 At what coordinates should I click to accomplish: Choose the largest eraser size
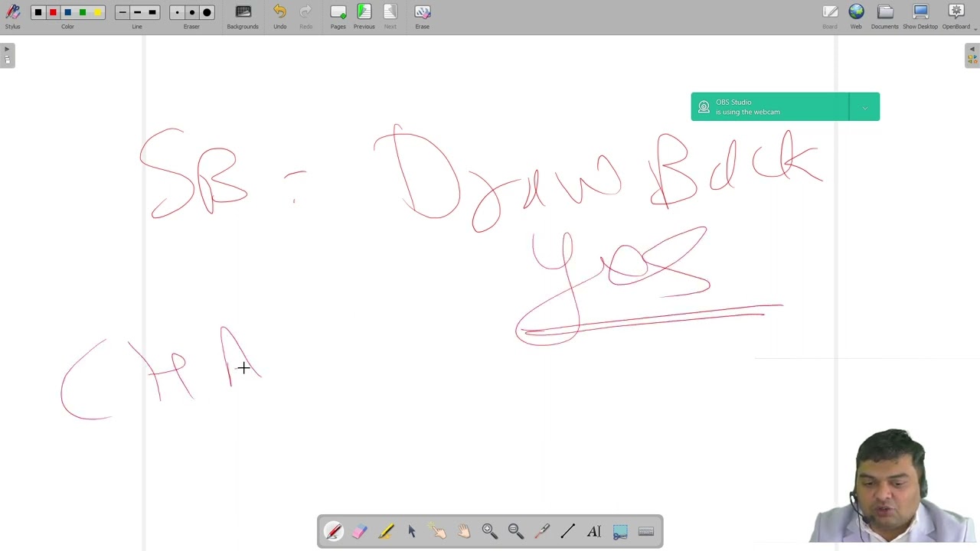[x=207, y=12]
